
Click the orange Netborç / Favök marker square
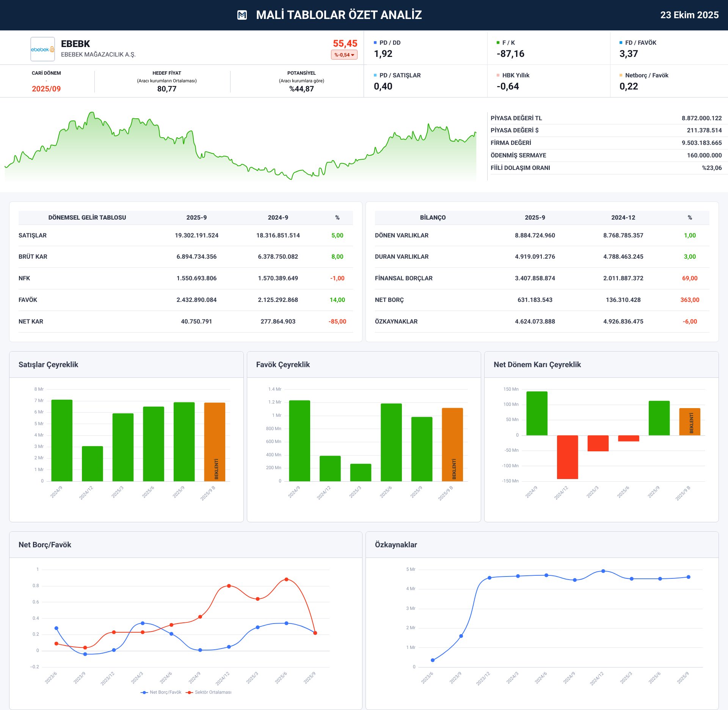[x=621, y=75]
